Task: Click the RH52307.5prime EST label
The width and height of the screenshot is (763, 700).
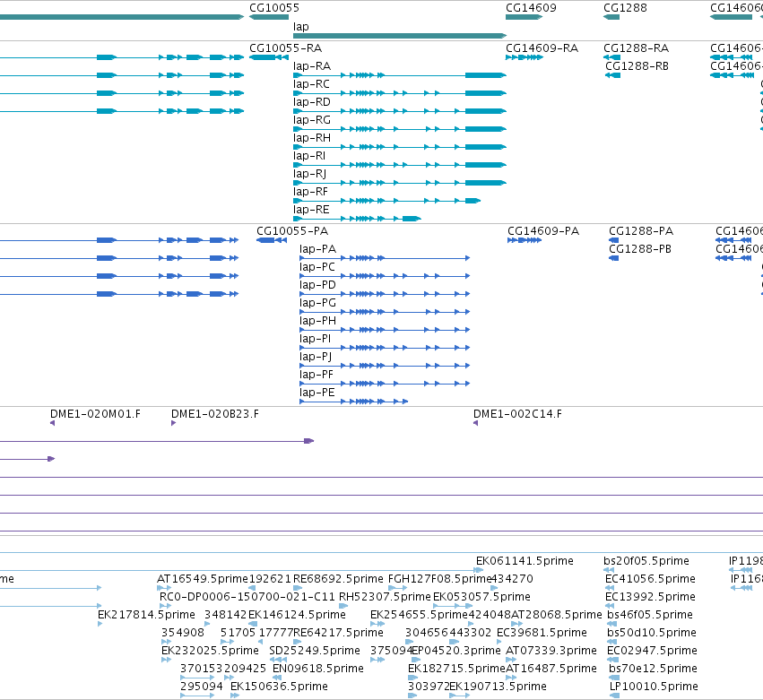Action: tap(385, 597)
